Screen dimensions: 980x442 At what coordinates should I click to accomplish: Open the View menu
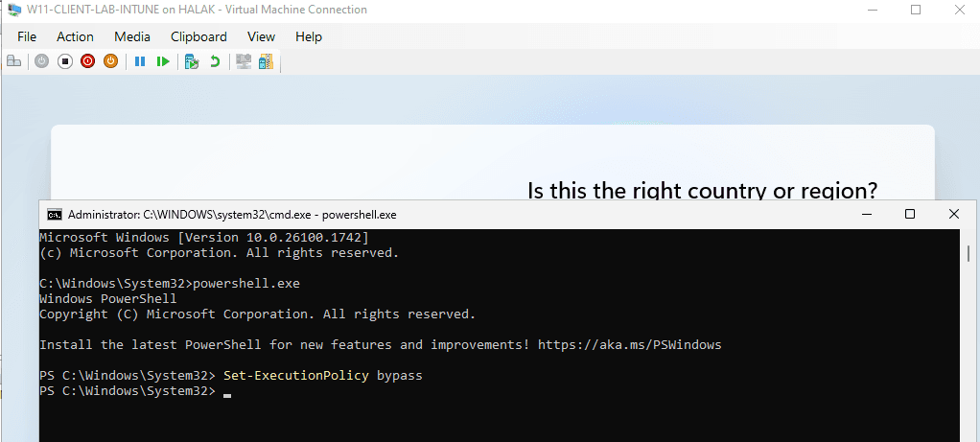click(x=261, y=36)
